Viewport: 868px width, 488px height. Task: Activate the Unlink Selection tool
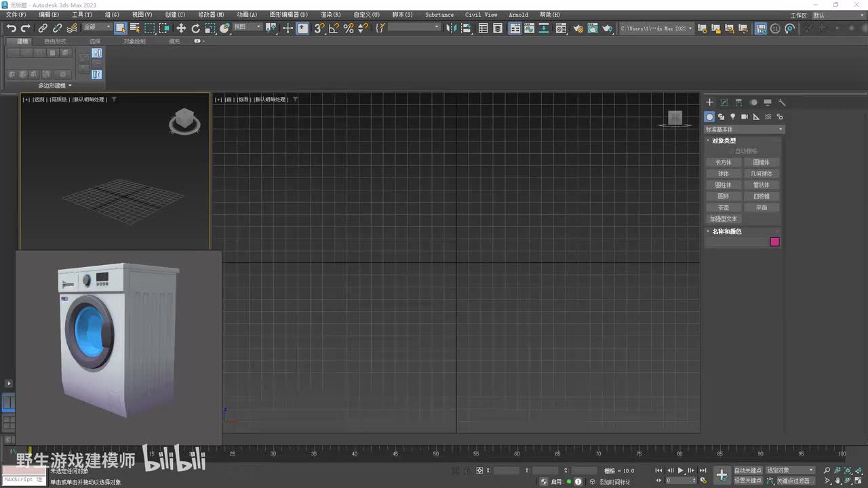[x=57, y=28]
